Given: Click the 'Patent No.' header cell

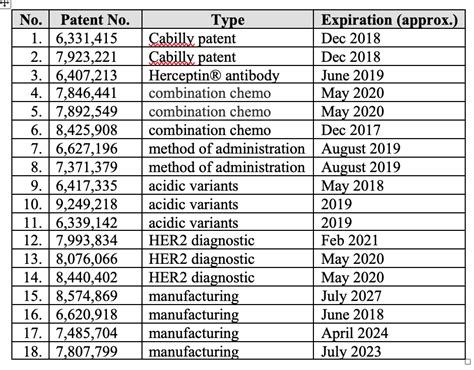Looking at the screenshot, I should point(95,20).
